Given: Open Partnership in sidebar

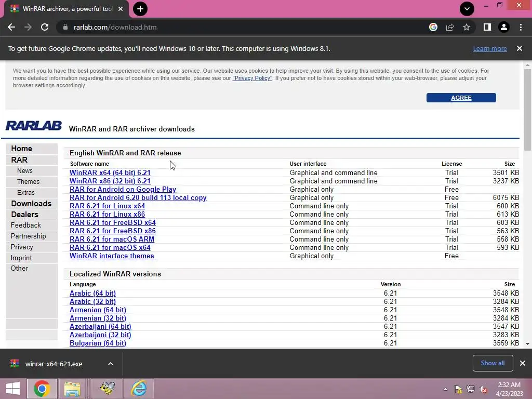Looking at the screenshot, I should pos(28,236).
